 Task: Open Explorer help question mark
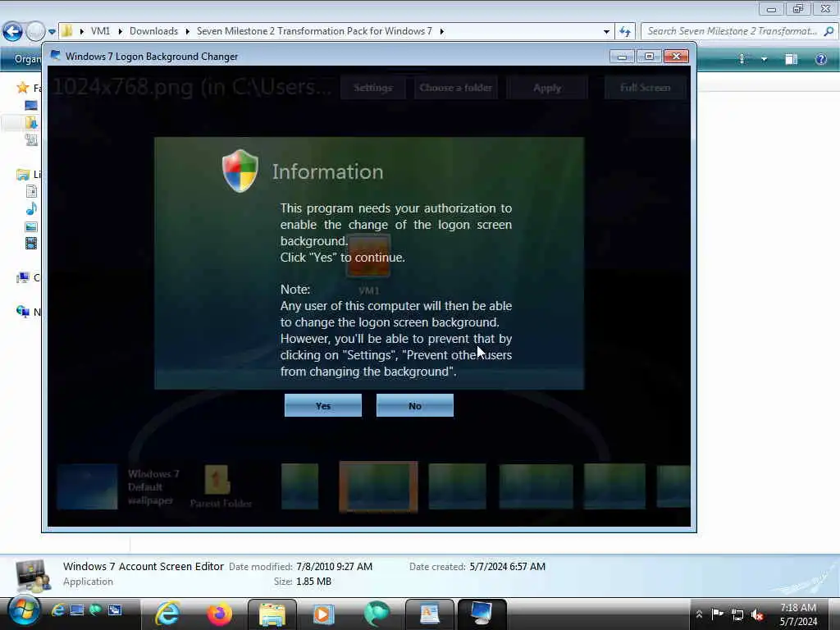(820, 59)
